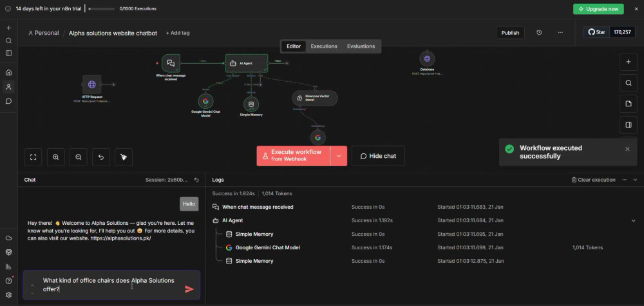Open the three-dot workflow options menu
Image resolution: width=644 pixels, height=306 pixels.
point(560,33)
